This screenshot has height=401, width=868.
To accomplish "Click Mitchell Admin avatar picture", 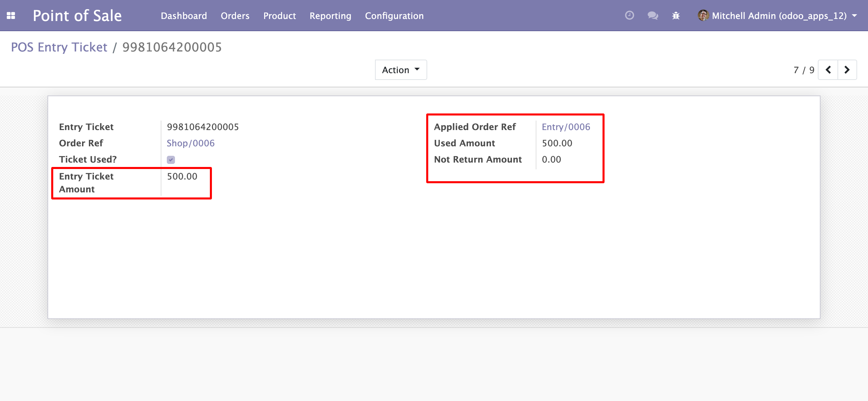I will 703,16.
